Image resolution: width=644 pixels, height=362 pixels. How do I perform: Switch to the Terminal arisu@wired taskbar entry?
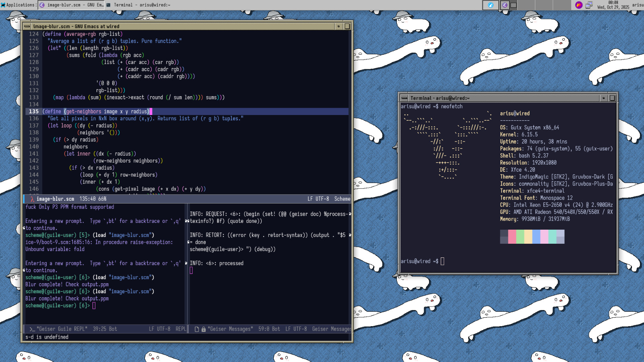(138, 5)
